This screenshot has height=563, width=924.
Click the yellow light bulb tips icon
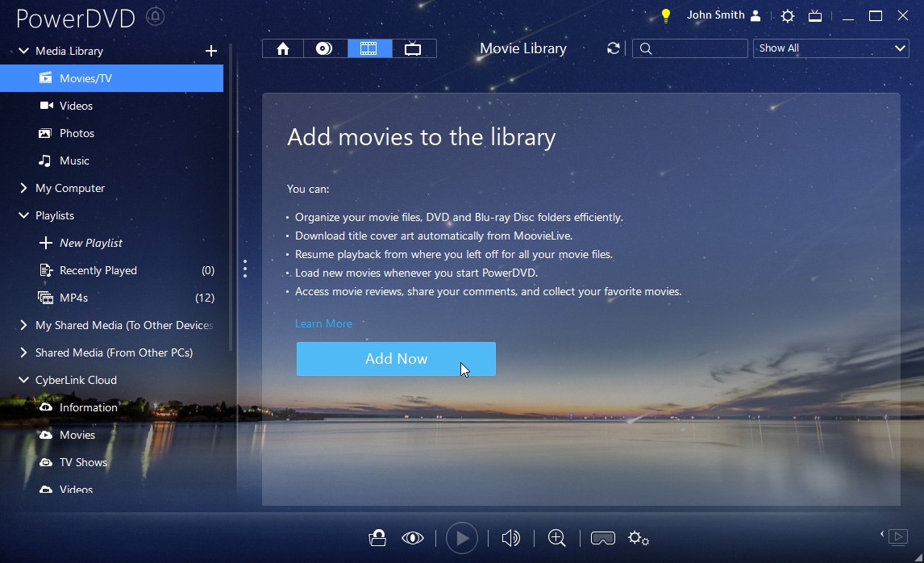pyautogui.click(x=666, y=16)
